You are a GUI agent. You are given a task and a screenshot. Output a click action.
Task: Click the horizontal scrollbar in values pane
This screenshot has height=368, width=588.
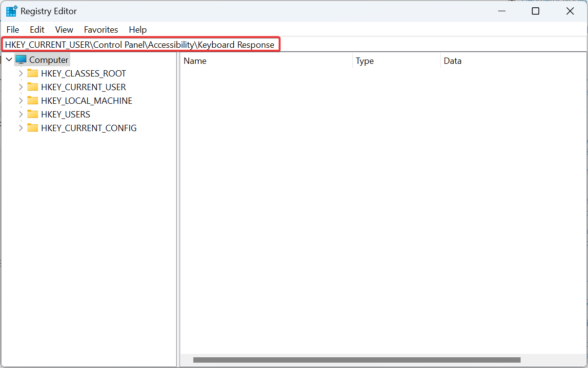click(x=356, y=360)
